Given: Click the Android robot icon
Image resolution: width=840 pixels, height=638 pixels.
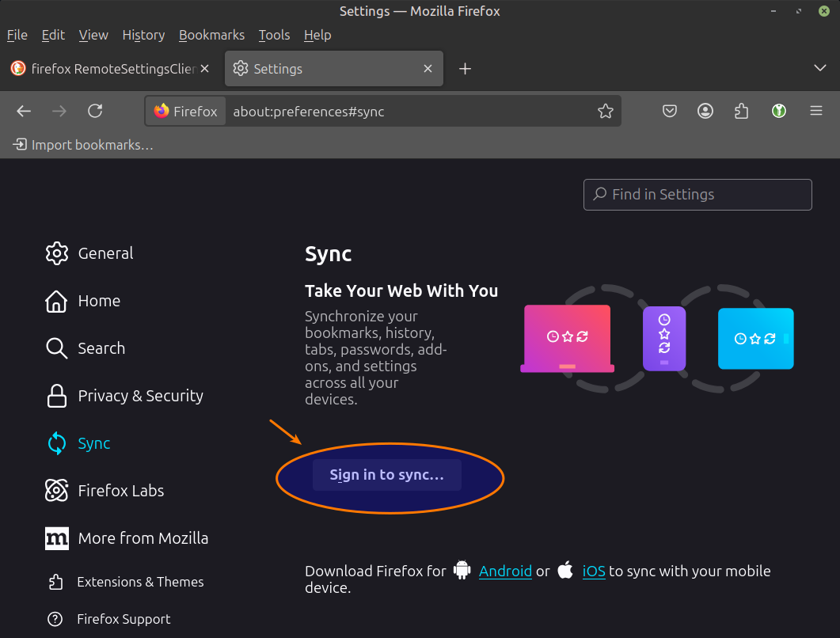Looking at the screenshot, I should pyautogui.click(x=462, y=570).
